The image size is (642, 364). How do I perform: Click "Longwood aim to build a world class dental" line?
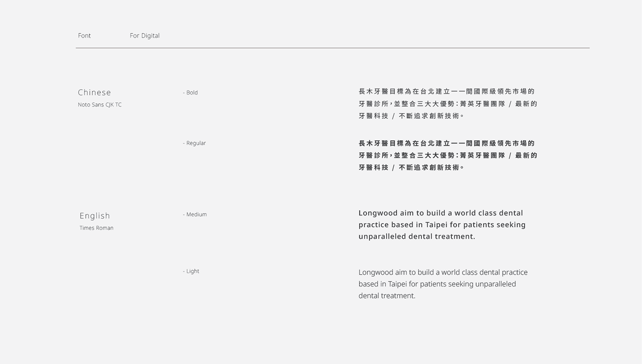(441, 213)
